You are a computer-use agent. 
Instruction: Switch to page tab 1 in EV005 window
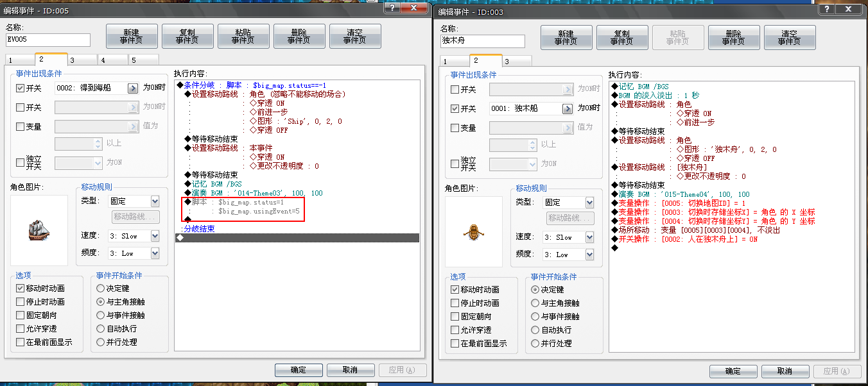pyautogui.click(x=19, y=60)
